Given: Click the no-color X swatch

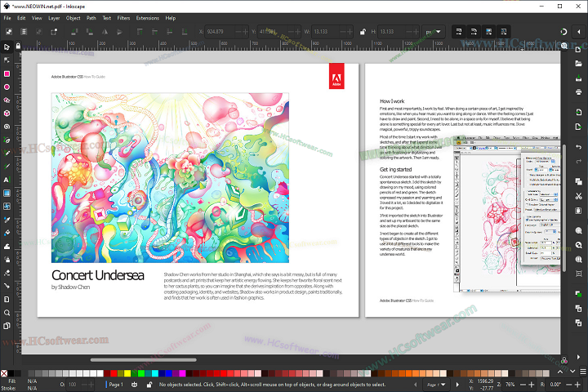Looking at the screenshot, I should [x=4, y=373].
